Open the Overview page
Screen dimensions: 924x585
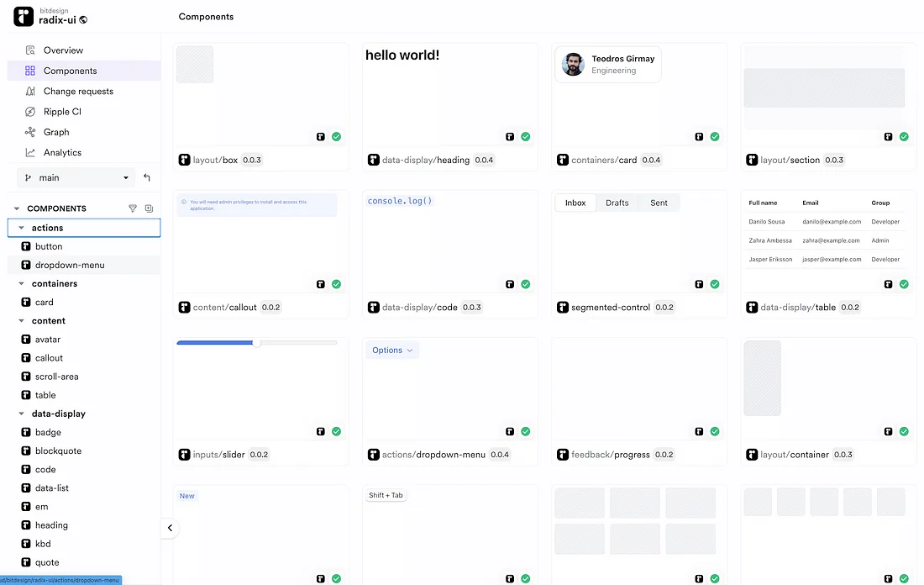click(x=63, y=50)
